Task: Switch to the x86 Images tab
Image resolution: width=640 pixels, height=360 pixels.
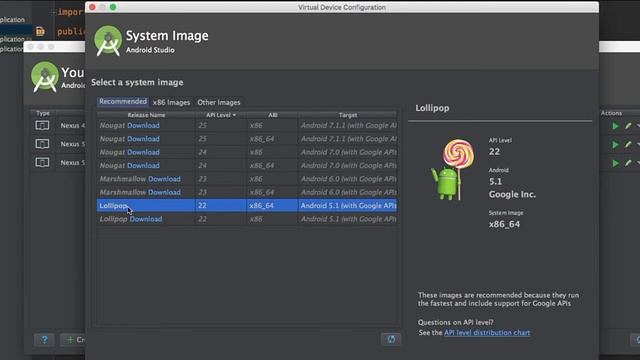Action: click(x=171, y=102)
